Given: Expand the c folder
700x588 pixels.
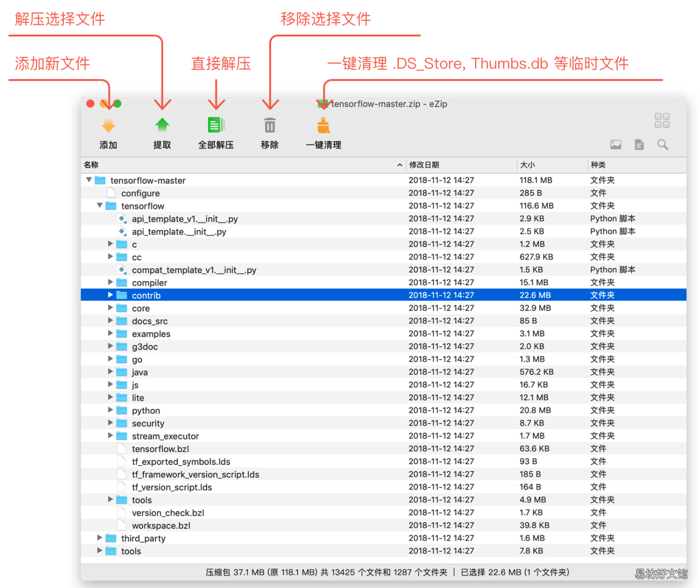Looking at the screenshot, I should pyautogui.click(x=110, y=244).
